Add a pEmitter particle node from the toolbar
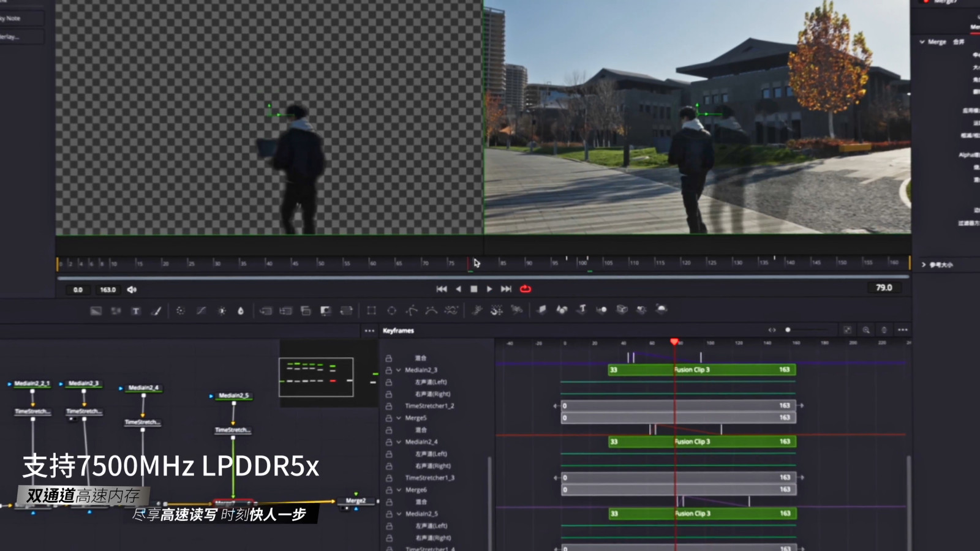Viewport: 980px width, 551px height. (477, 310)
